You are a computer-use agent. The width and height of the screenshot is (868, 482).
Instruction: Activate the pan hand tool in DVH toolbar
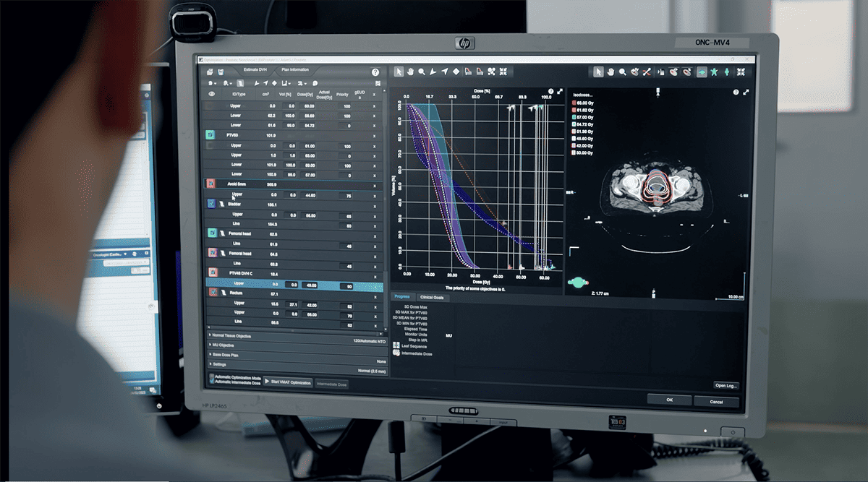point(410,72)
